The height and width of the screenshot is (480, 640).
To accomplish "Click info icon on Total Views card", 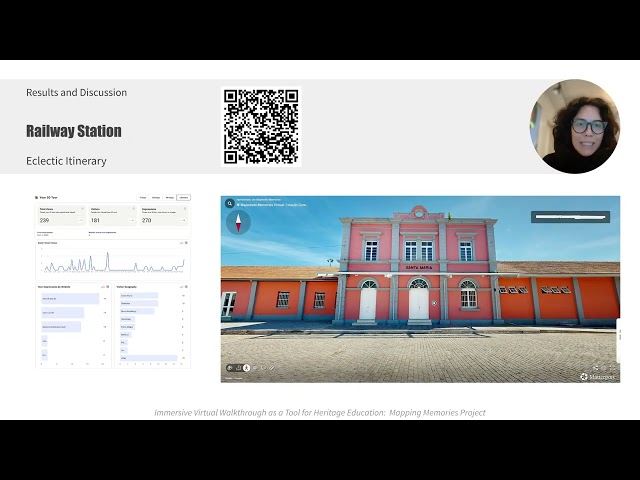I will coord(82,209).
